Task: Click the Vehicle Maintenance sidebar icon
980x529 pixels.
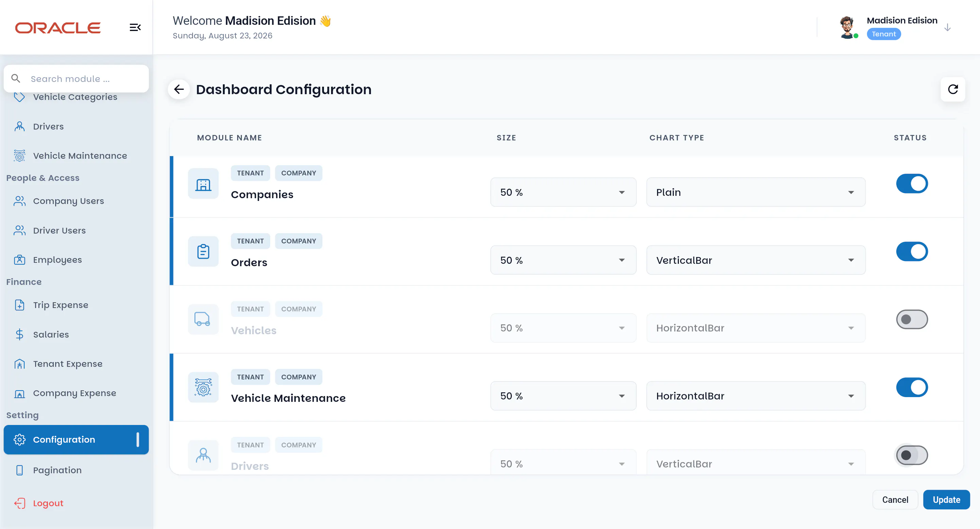Action: point(19,155)
